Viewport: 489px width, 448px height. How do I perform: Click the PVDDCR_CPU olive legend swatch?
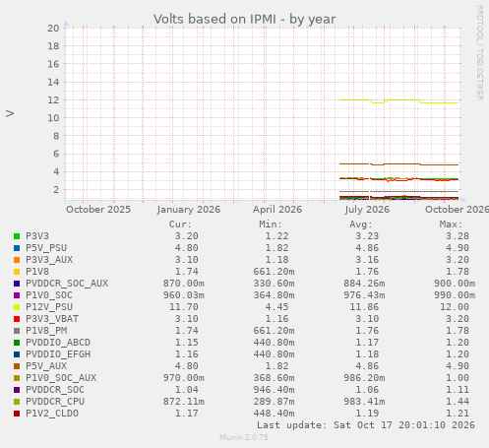(x=17, y=402)
